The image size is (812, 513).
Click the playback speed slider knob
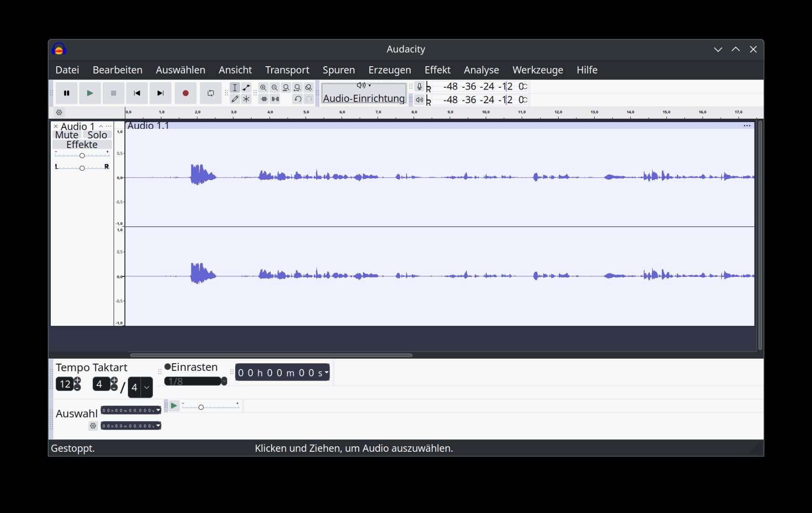point(201,407)
